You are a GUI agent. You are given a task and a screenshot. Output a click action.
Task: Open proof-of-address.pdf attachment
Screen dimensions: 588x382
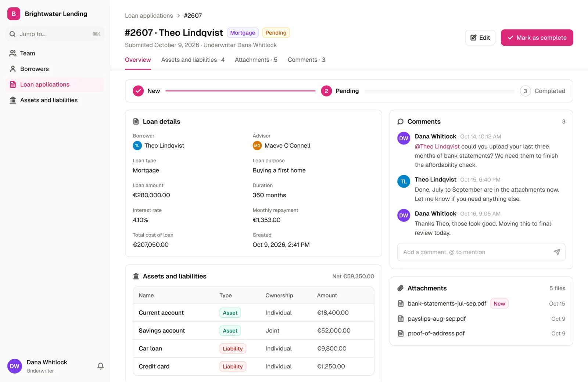(x=436, y=334)
